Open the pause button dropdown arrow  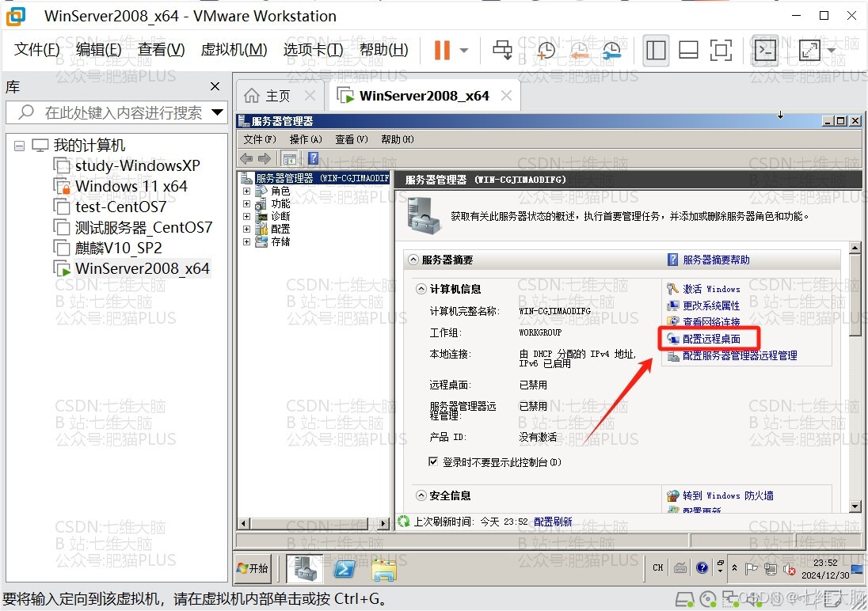click(464, 51)
